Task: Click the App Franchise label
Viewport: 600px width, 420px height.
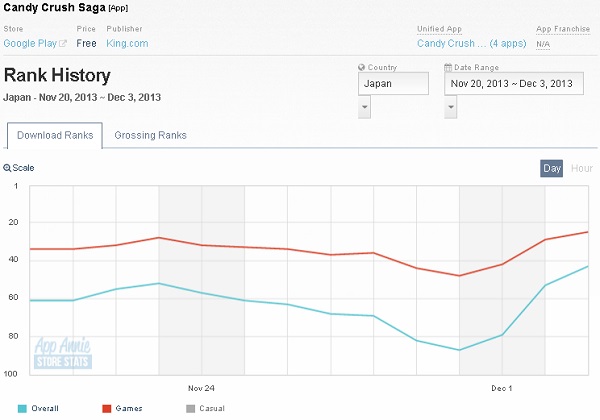Action: pyautogui.click(x=563, y=29)
